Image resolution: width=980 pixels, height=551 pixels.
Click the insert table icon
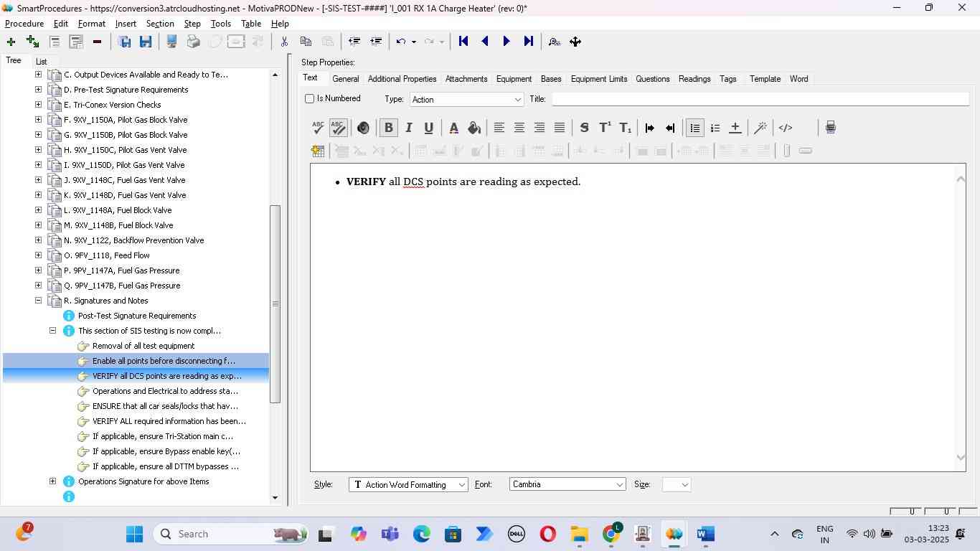[x=318, y=151]
